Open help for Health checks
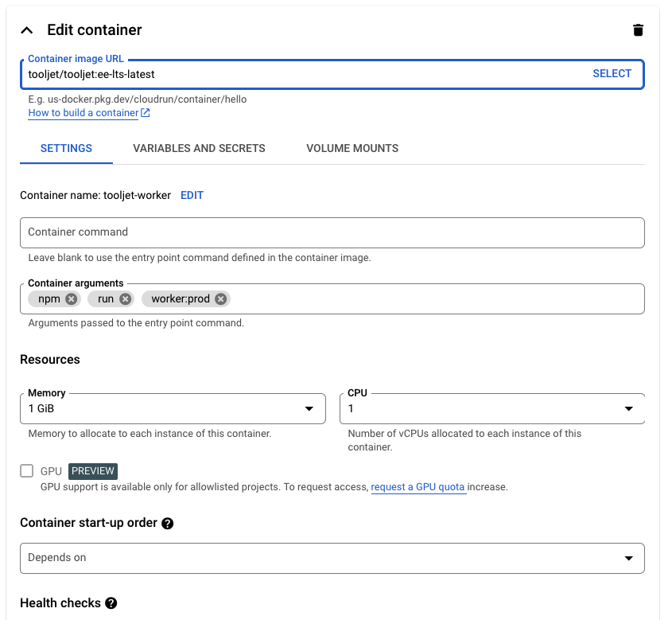This screenshot has width=672, height=620. coord(111,603)
